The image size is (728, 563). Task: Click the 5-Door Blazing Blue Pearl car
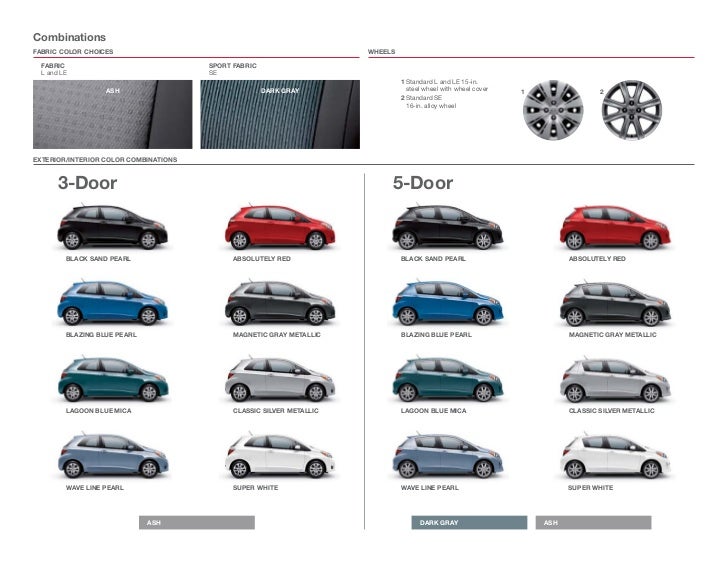pyautogui.click(x=448, y=302)
